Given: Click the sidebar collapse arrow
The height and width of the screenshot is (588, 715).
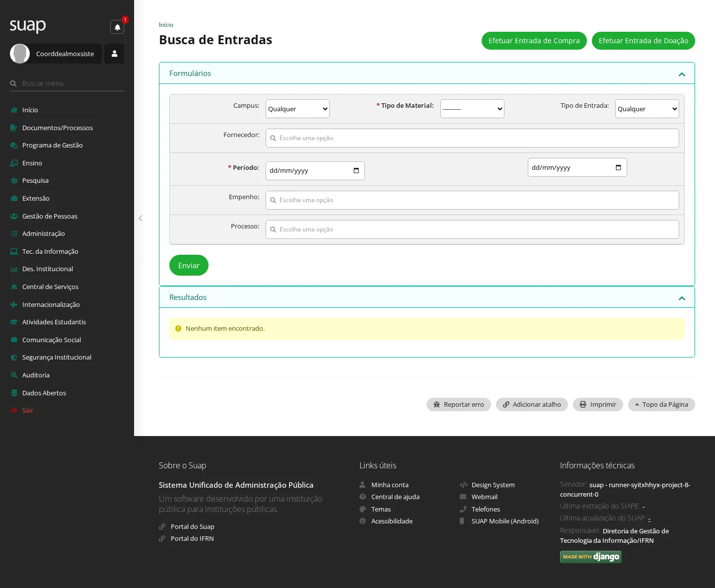Looking at the screenshot, I should click(141, 218).
